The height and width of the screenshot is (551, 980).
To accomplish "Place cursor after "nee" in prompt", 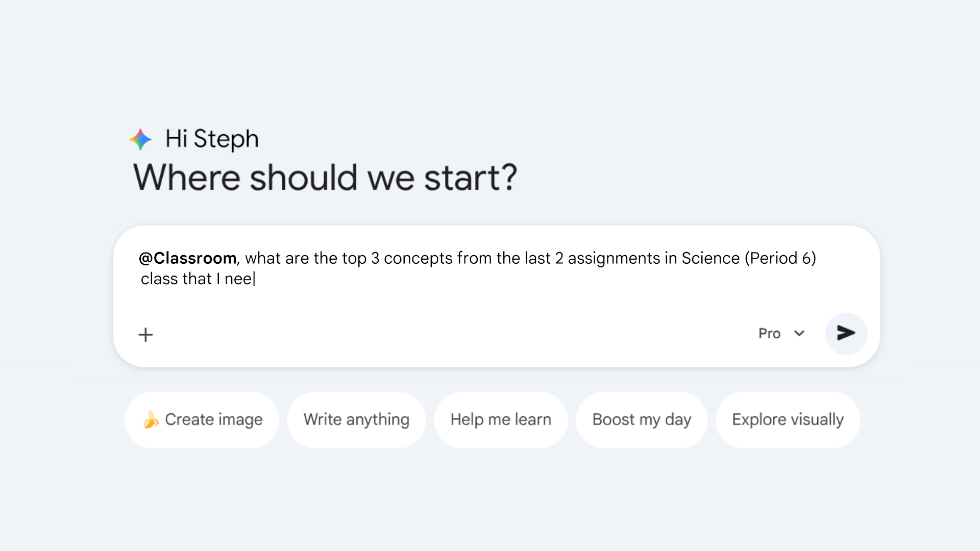I will coord(254,279).
